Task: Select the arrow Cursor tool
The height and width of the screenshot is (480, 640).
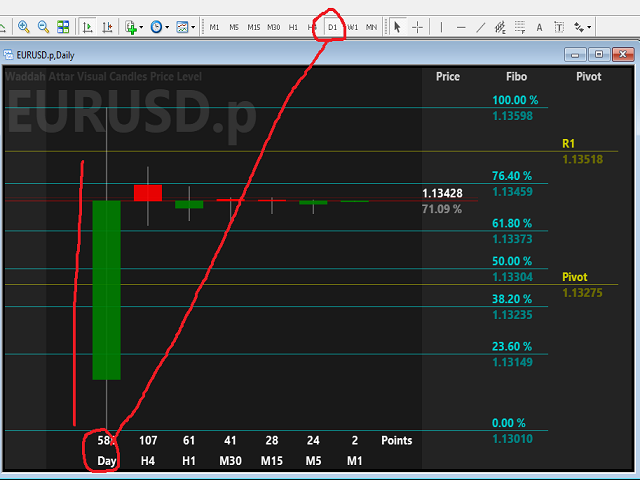Action: 397,27
